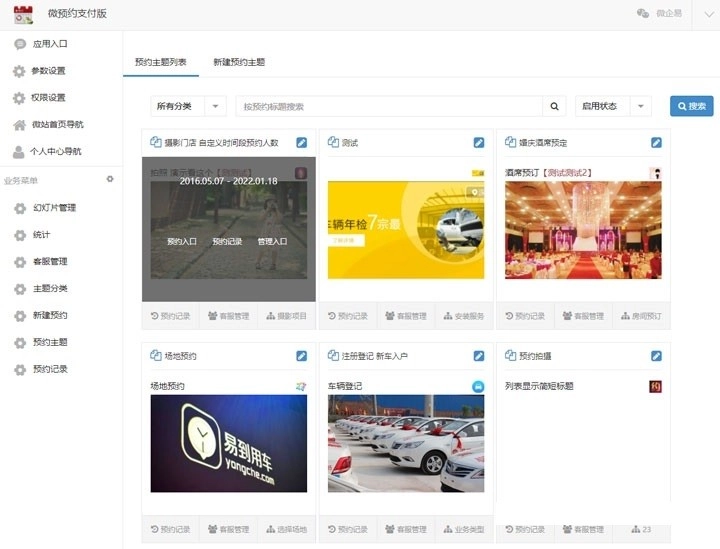Click the magnifier icon in search box
The image size is (720, 549).
[x=555, y=106]
